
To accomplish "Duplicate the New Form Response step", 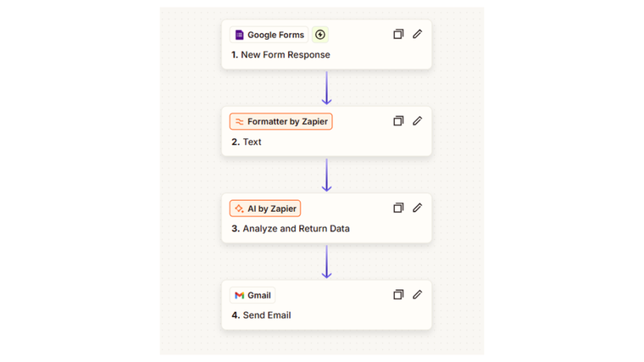I will tap(398, 35).
